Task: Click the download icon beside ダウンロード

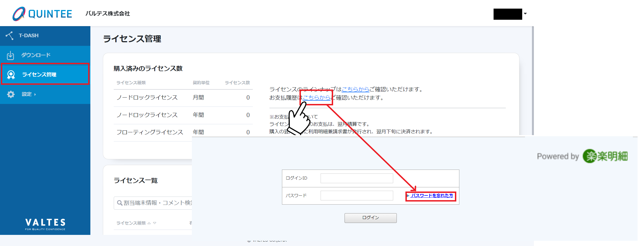Action: click(10, 55)
